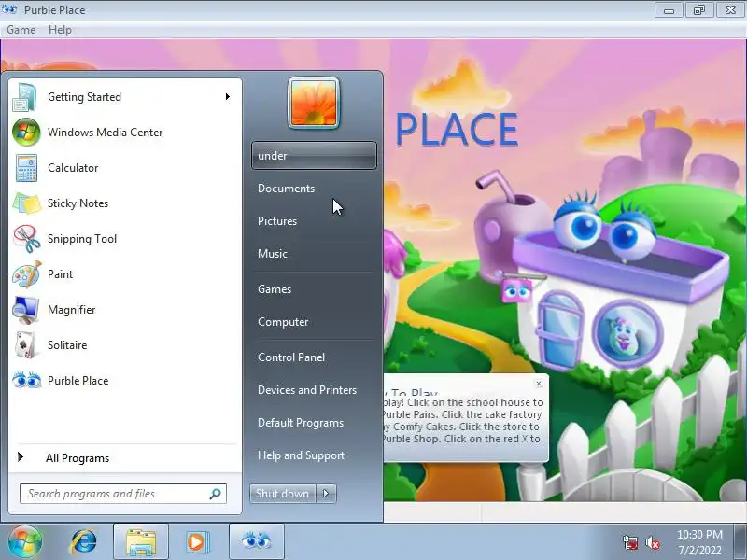Open Pictures from the Start menu

[314, 221]
